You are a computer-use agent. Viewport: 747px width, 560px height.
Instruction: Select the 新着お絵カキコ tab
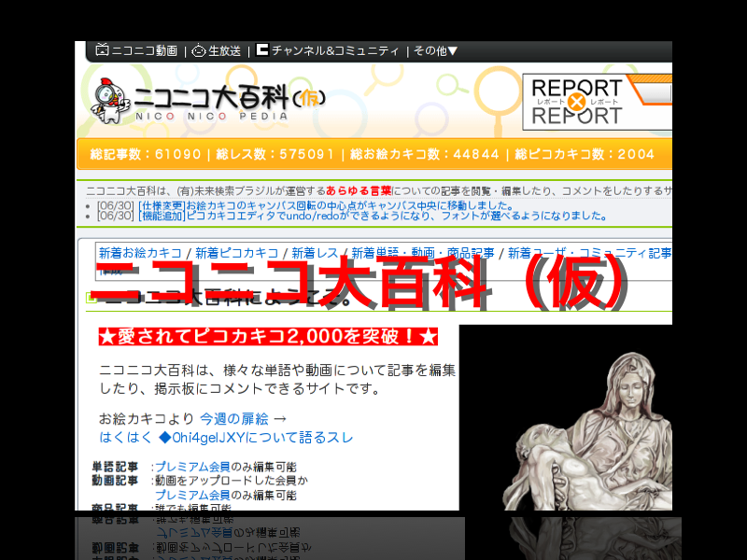click(140, 253)
